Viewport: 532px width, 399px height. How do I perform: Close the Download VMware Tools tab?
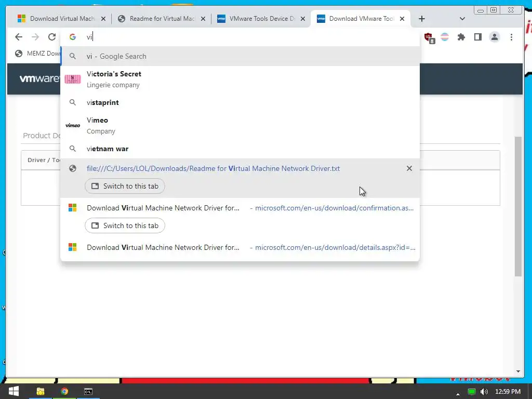[x=402, y=19]
